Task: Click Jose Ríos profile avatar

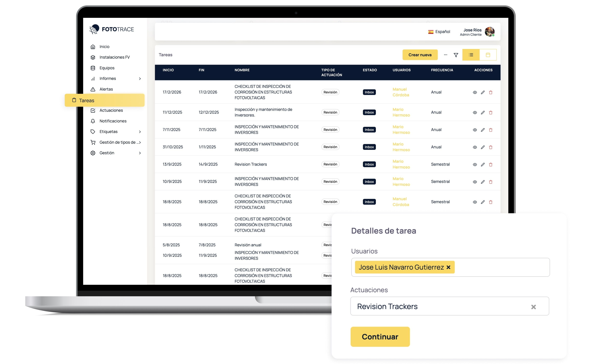Action: 489,32
